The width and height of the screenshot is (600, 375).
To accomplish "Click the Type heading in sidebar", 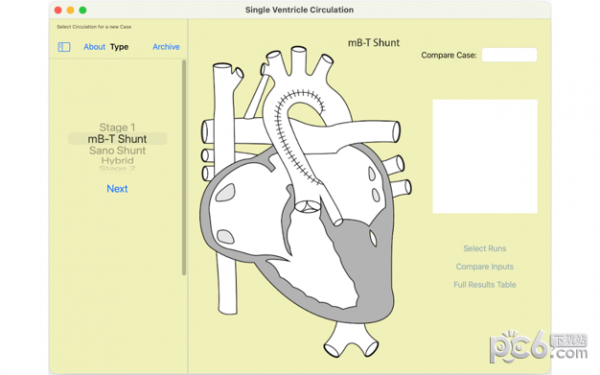I will pos(119,47).
